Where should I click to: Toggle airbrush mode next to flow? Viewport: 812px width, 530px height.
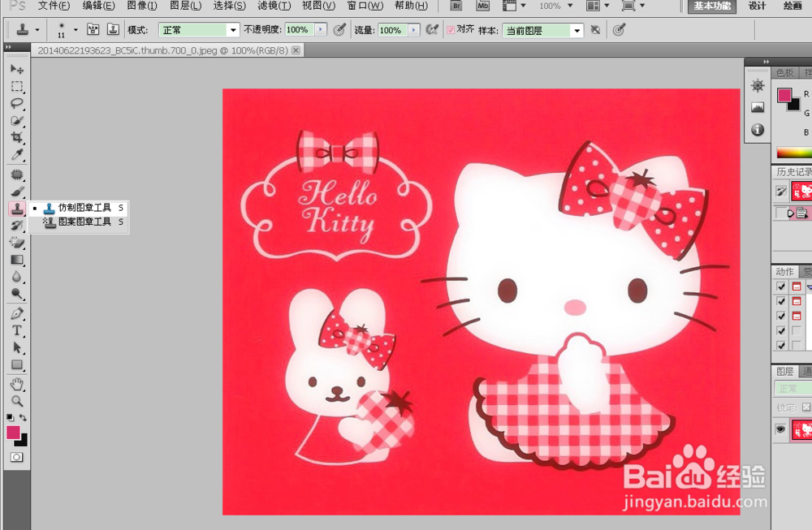[432, 30]
